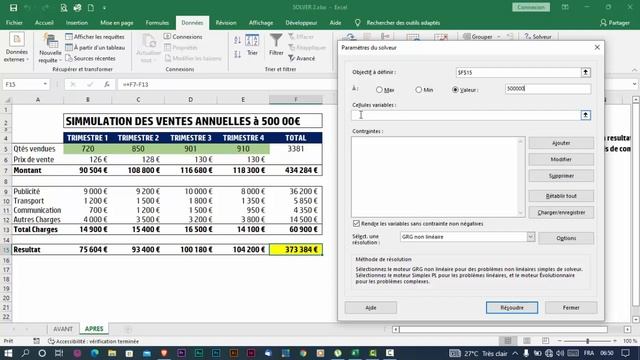Click the Valeur input field showing 500000
Image resolution: width=640 pixels, height=360 pixels.
[x=548, y=89]
